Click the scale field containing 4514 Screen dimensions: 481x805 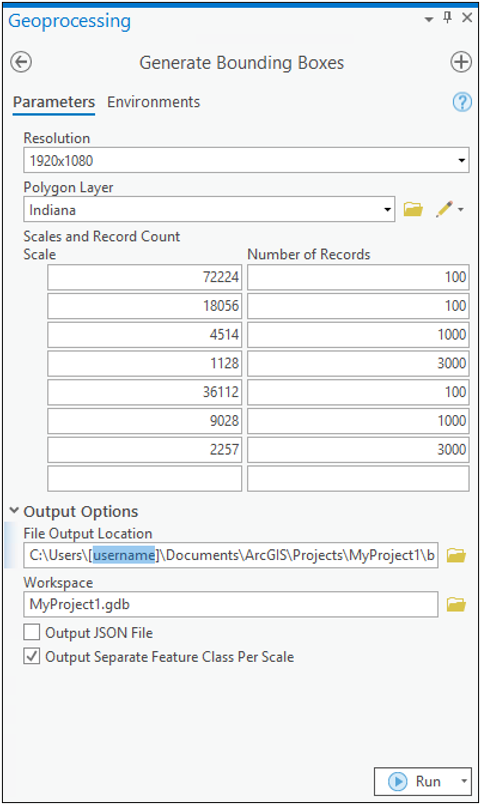(x=145, y=335)
